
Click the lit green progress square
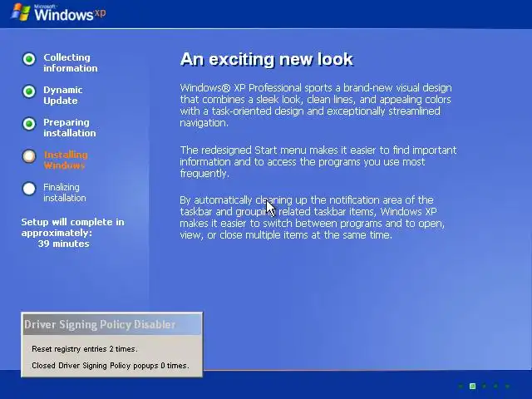pyautogui.click(x=472, y=386)
